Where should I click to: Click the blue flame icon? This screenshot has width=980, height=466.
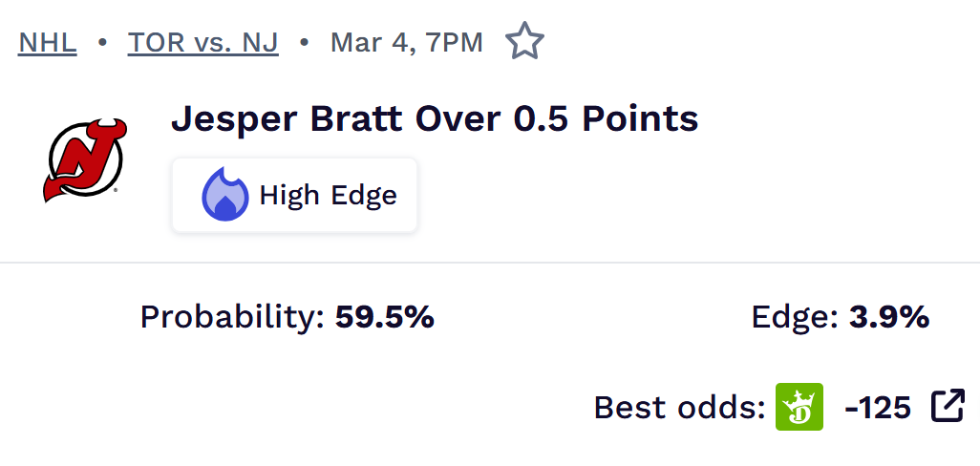(224, 195)
